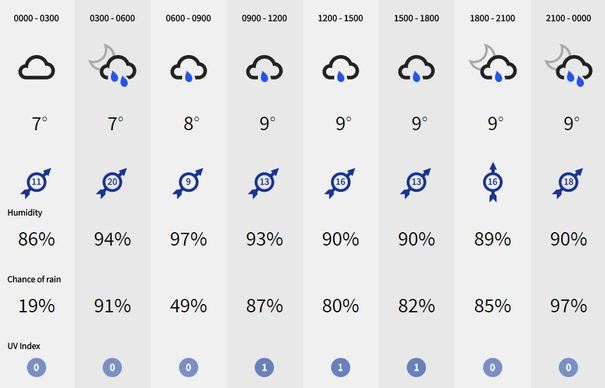This screenshot has width=605, height=388.
Task: Click the Humidity label
Action: coord(25,213)
